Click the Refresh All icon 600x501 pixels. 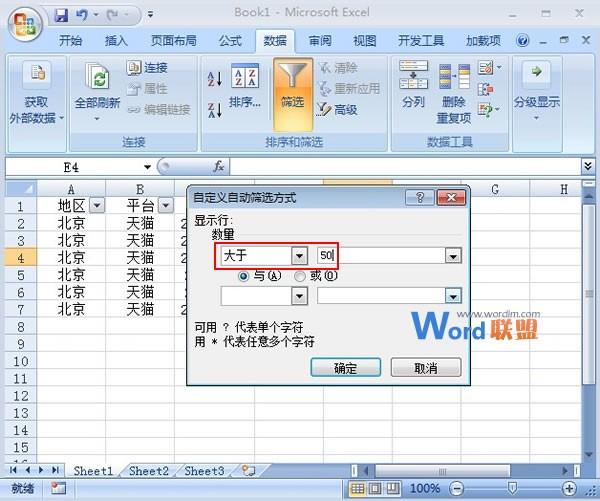97,78
